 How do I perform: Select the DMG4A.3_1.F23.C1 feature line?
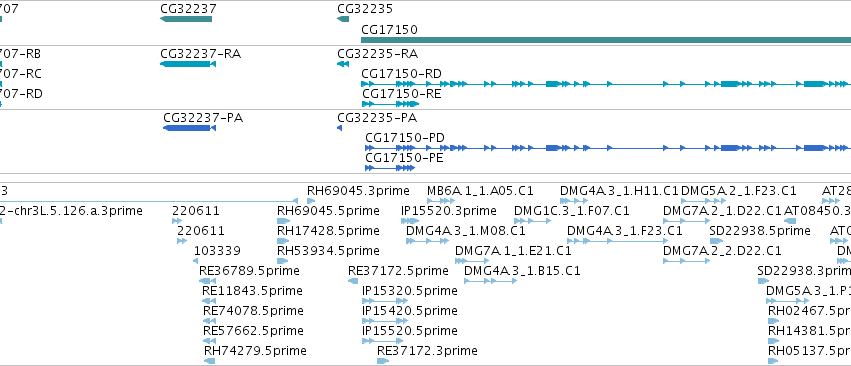click(x=618, y=241)
